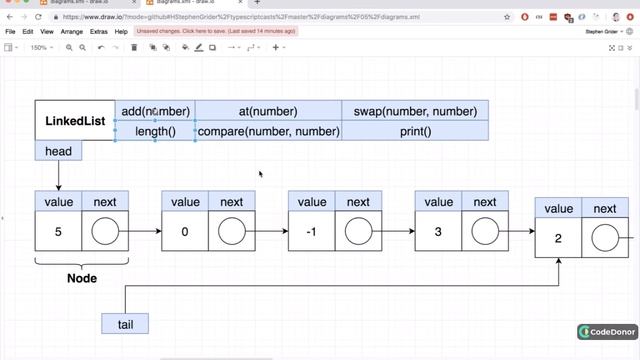Open the Extras menu
The height and width of the screenshot is (360, 640).
pyautogui.click(x=99, y=31)
